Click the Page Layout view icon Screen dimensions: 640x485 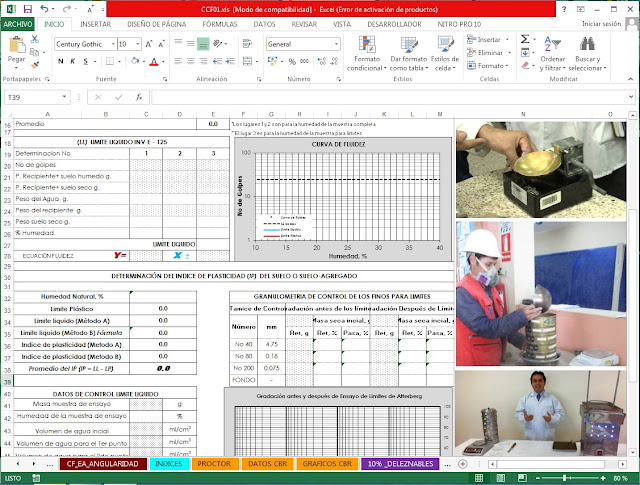[501, 478]
